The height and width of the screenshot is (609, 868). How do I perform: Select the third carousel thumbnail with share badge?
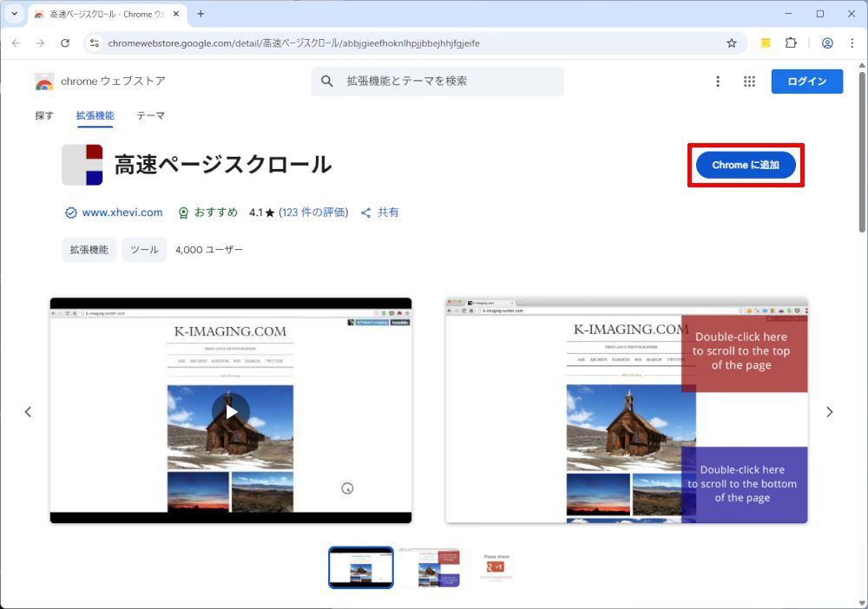pos(496,567)
